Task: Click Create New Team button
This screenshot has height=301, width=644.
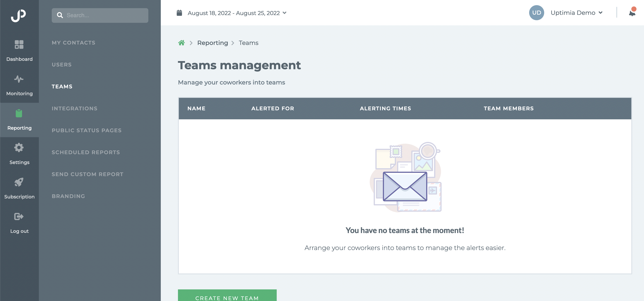Action: (227, 295)
